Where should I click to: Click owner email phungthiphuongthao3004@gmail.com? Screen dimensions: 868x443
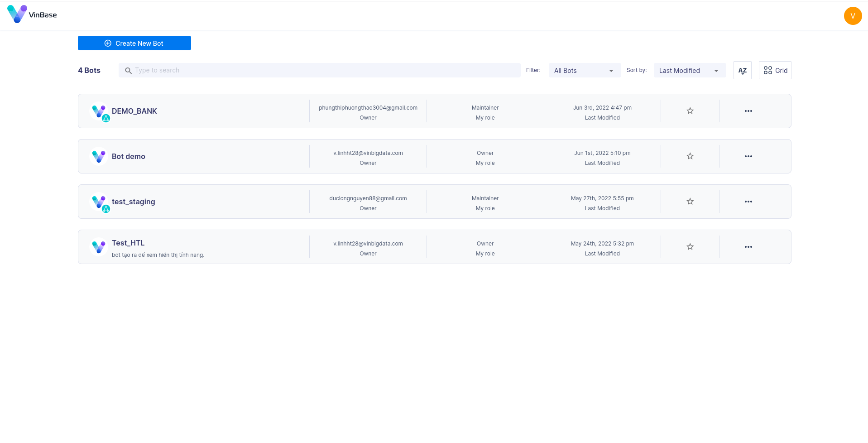point(368,108)
